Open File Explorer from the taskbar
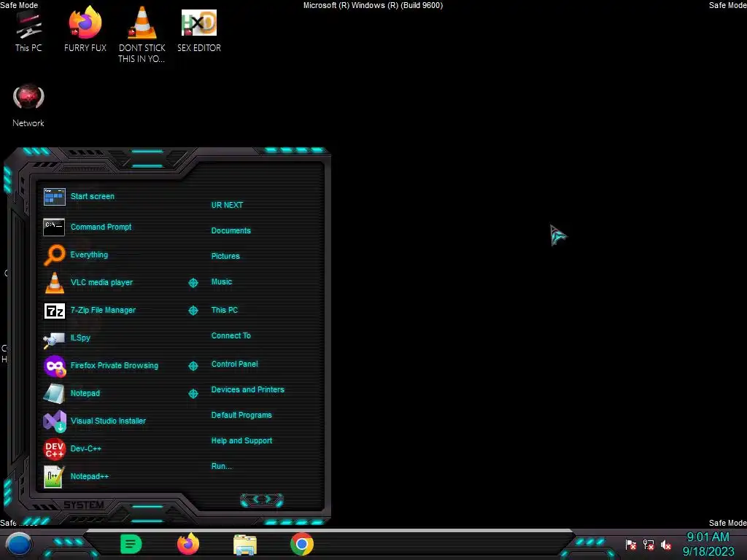 coord(245,545)
